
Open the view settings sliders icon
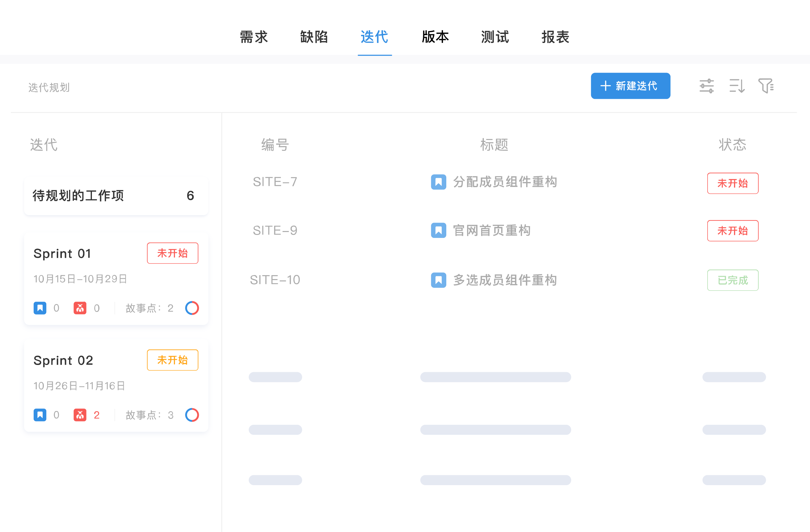(707, 86)
